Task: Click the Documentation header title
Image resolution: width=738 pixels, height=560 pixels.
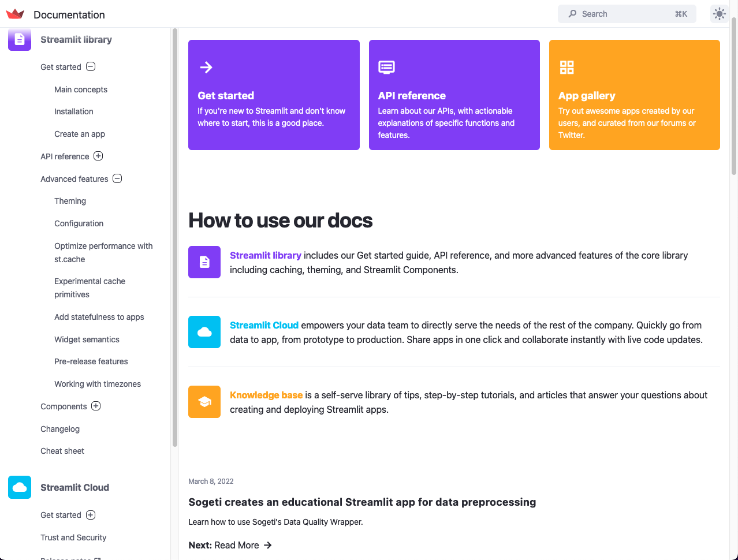Action: (x=69, y=14)
